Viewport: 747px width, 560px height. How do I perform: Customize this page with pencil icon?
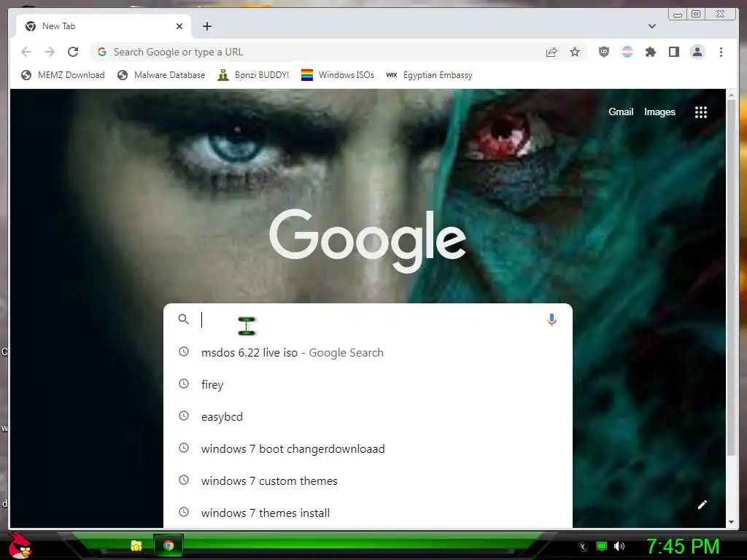tap(703, 505)
